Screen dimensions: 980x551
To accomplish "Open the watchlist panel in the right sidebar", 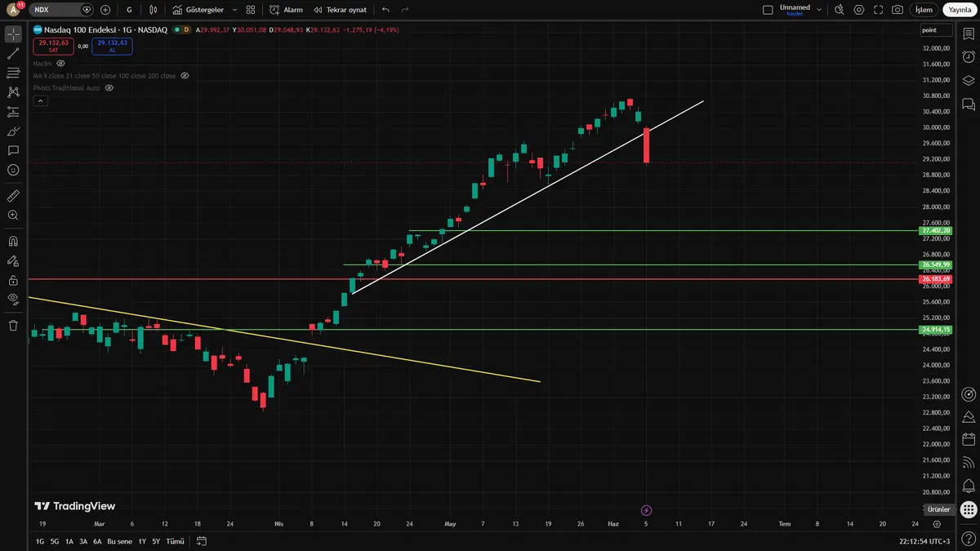I will pyautogui.click(x=969, y=34).
